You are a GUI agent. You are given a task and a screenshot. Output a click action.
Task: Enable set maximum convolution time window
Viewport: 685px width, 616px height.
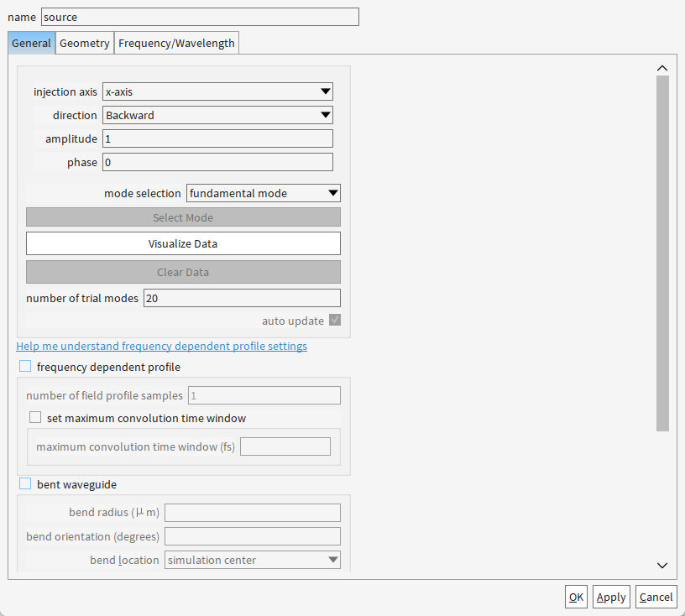(35, 418)
